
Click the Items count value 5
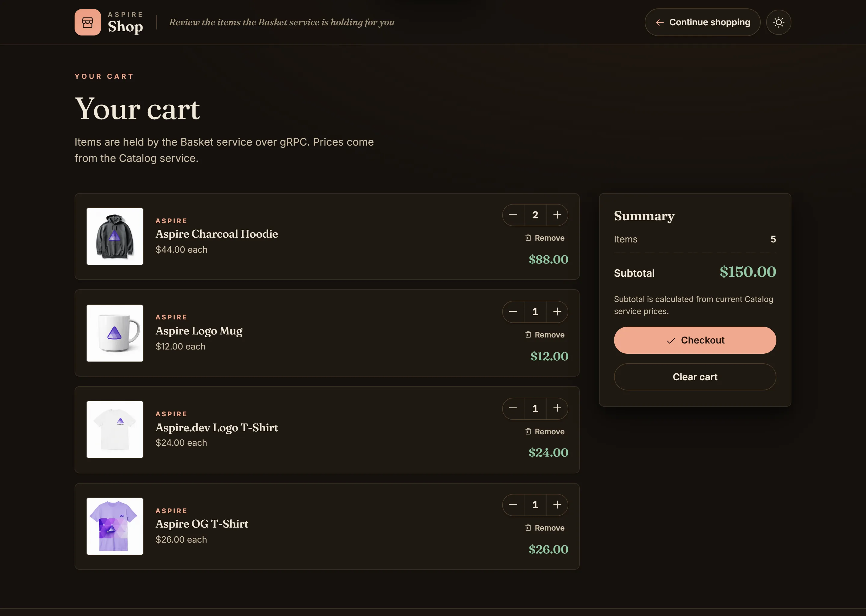tap(773, 239)
